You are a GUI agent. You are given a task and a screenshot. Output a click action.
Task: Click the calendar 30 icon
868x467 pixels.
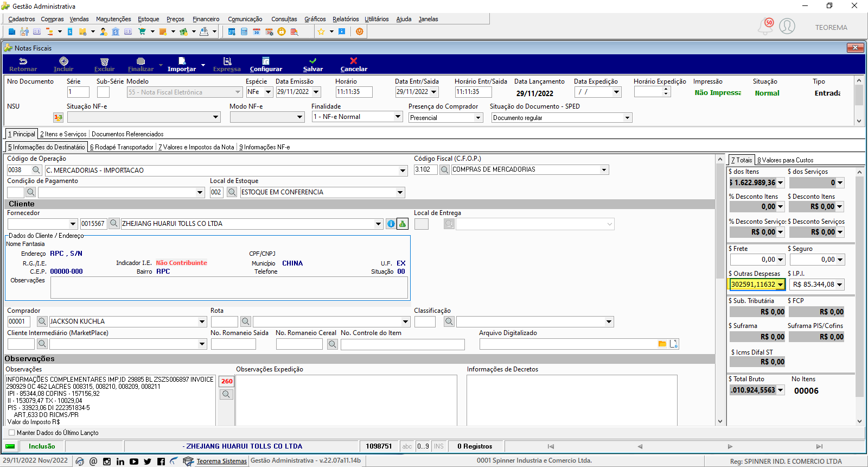[x=257, y=31]
